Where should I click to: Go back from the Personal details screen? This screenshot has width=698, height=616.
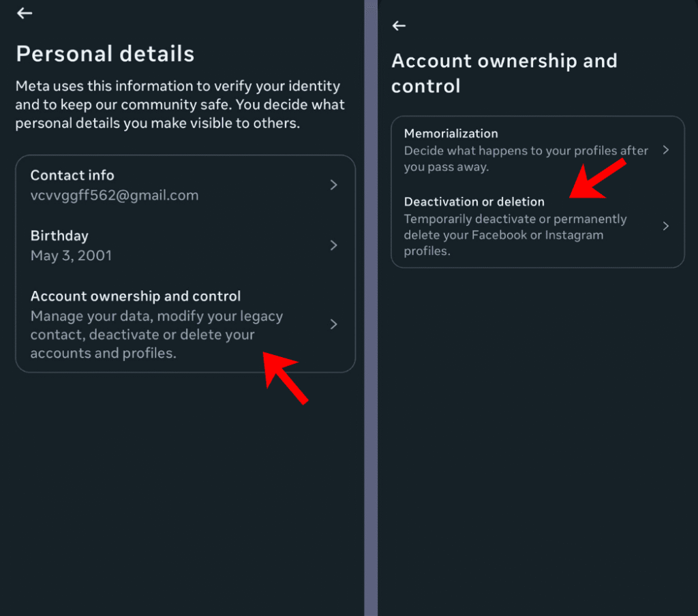(x=25, y=14)
